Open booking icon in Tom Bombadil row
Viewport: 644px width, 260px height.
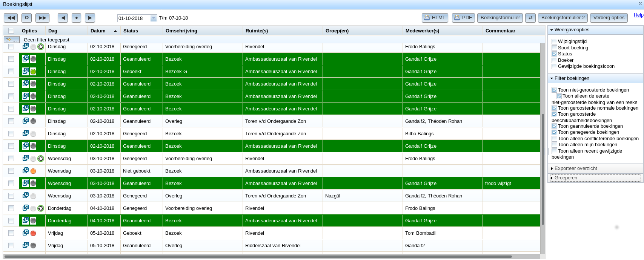26,233
